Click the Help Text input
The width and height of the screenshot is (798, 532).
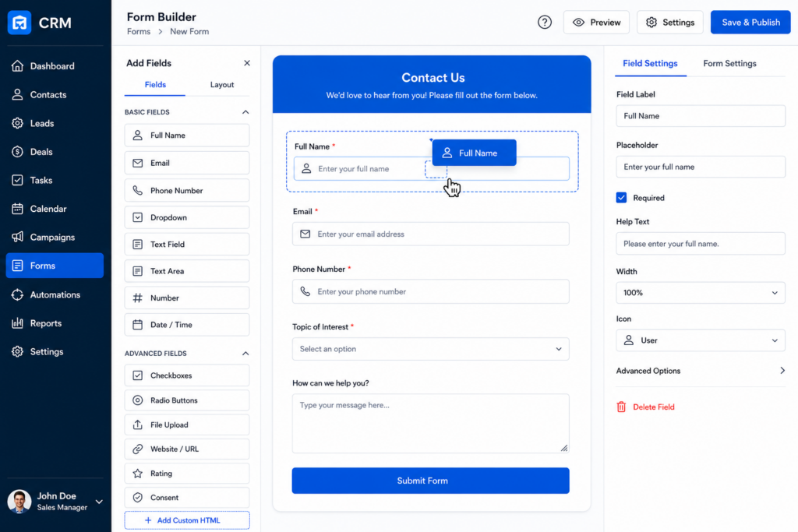pos(701,244)
